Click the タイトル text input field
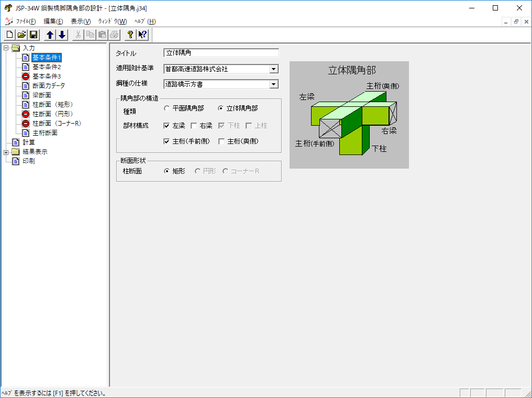 [x=221, y=53]
